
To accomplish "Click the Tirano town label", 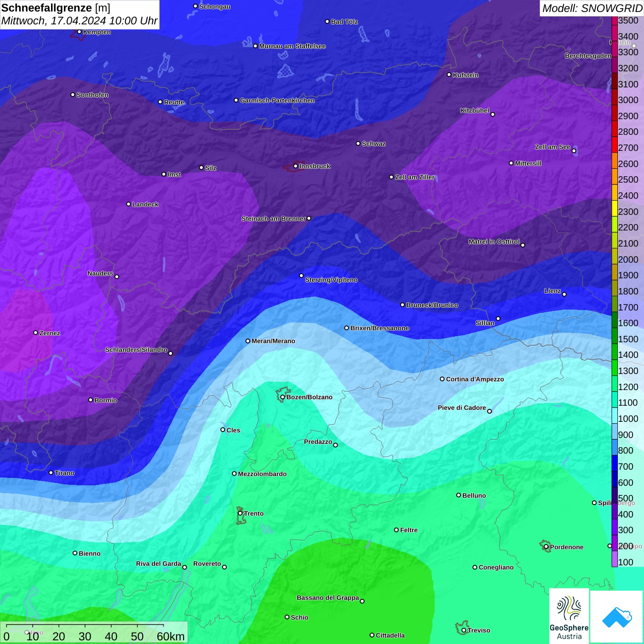I will coord(64,473).
